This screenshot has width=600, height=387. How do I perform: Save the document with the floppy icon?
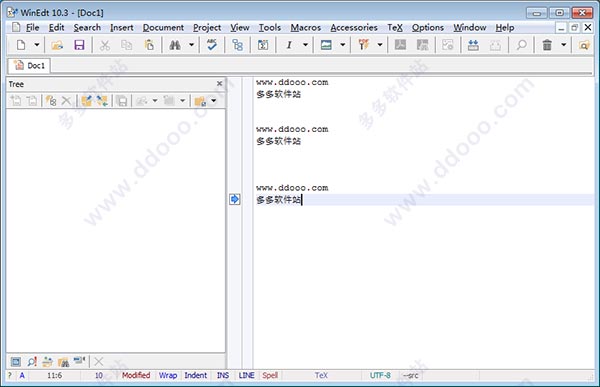(x=79, y=45)
